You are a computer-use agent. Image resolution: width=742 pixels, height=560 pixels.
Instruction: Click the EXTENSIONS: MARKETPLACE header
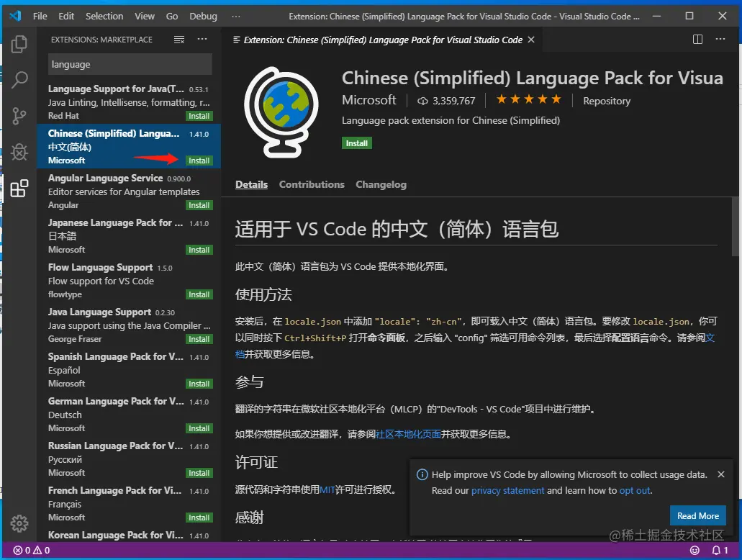(x=101, y=40)
